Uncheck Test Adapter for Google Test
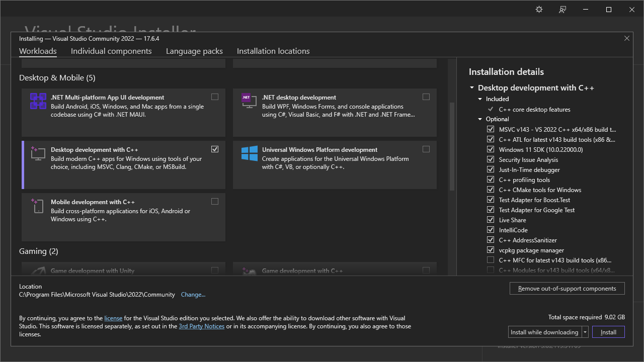Viewport: 644px width, 362px height. click(x=491, y=210)
